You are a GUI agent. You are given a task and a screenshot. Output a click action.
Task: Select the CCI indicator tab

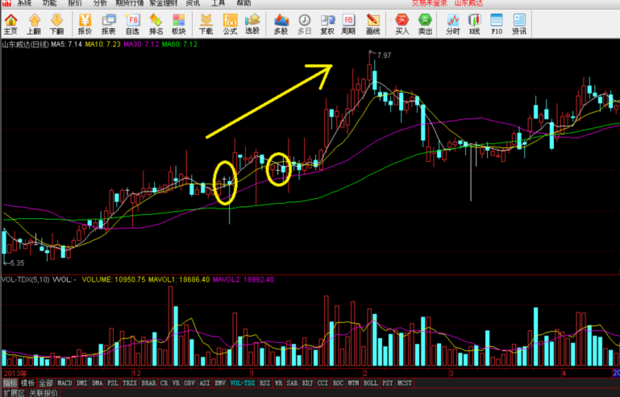click(x=323, y=383)
